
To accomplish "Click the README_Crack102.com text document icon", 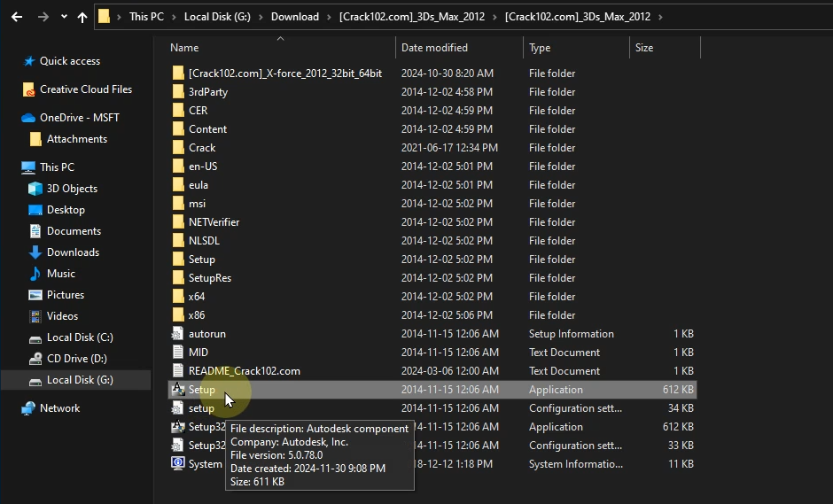I will pyautogui.click(x=178, y=371).
